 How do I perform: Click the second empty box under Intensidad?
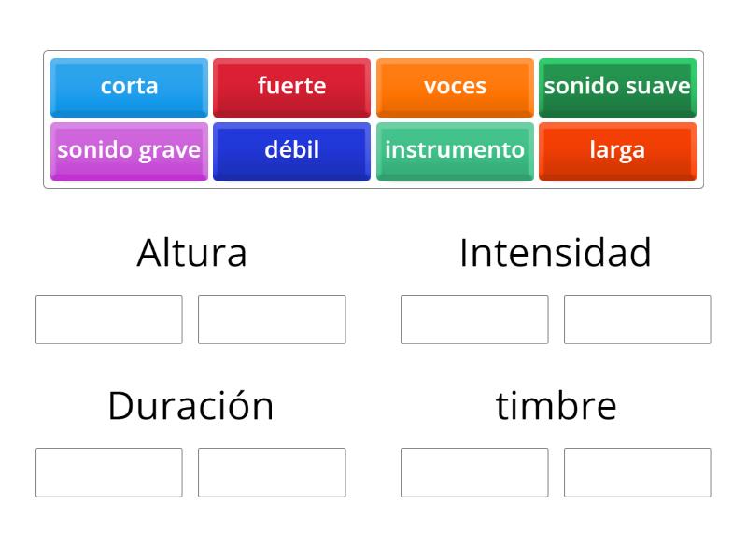point(638,319)
